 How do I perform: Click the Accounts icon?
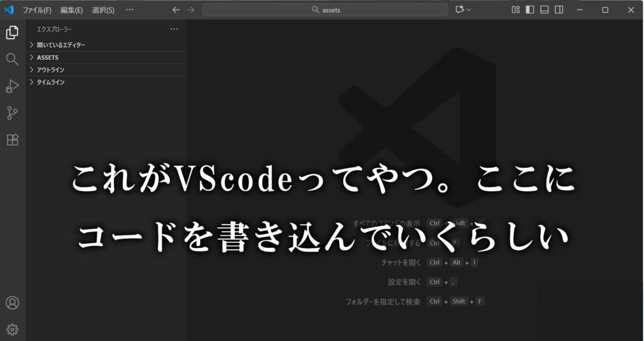12,303
